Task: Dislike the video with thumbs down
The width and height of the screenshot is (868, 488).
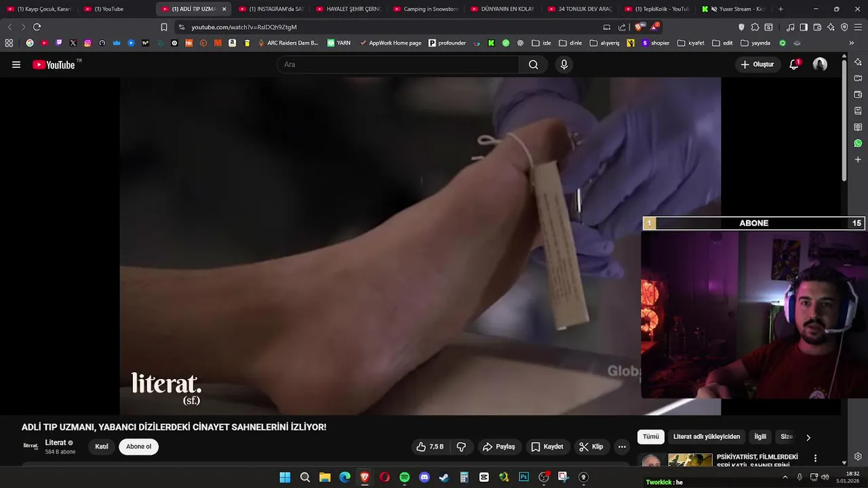Action: pyautogui.click(x=461, y=447)
